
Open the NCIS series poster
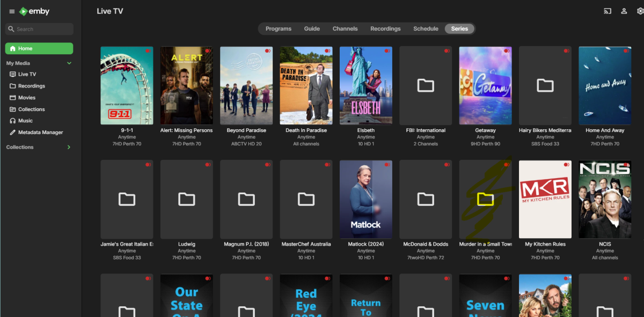[x=605, y=200]
